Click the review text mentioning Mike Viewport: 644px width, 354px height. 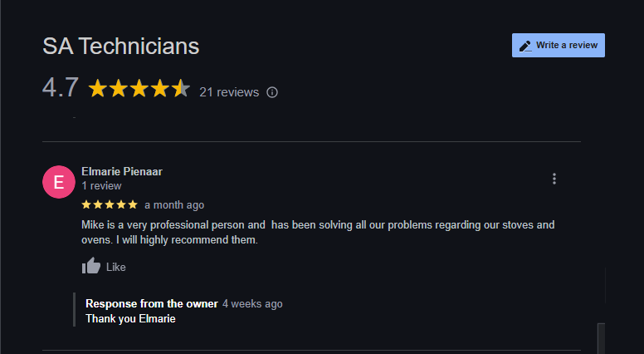pos(318,233)
